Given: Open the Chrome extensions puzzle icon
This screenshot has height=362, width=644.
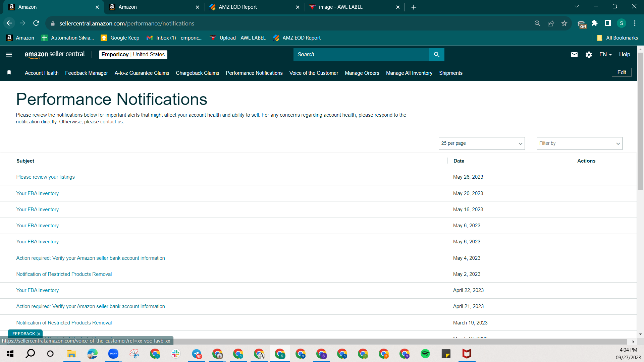Looking at the screenshot, I should pyautogui.click(x=594, y=23).
